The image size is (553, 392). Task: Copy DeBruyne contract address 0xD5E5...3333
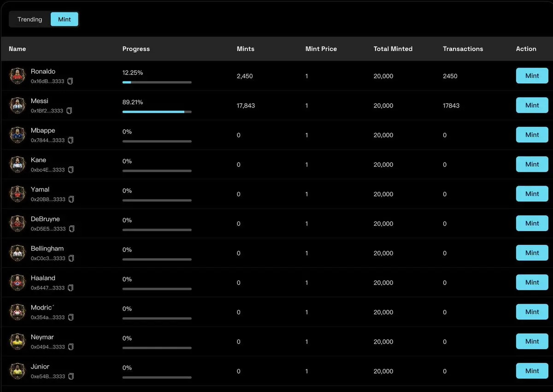coord(71,228)
